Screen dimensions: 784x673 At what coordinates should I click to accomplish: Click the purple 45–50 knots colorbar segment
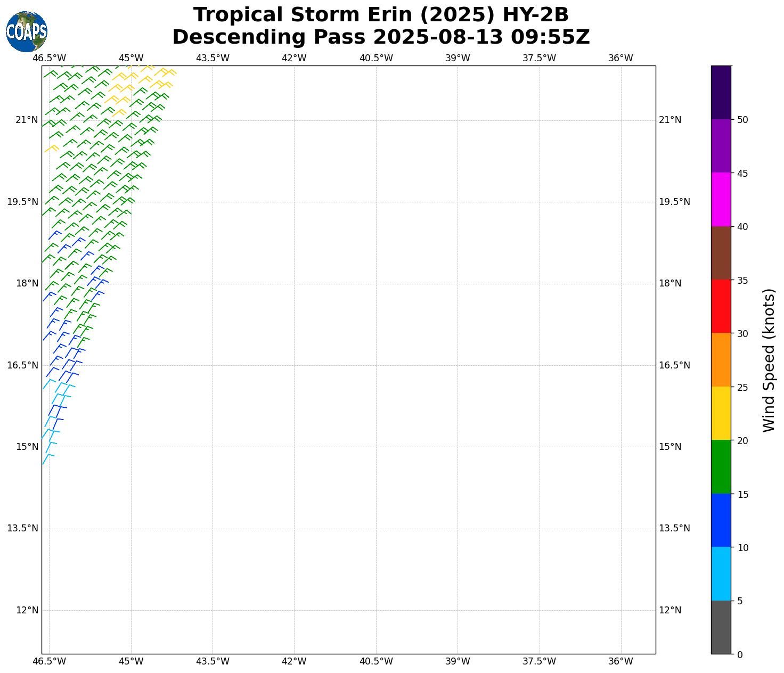[x=721, y=146]
